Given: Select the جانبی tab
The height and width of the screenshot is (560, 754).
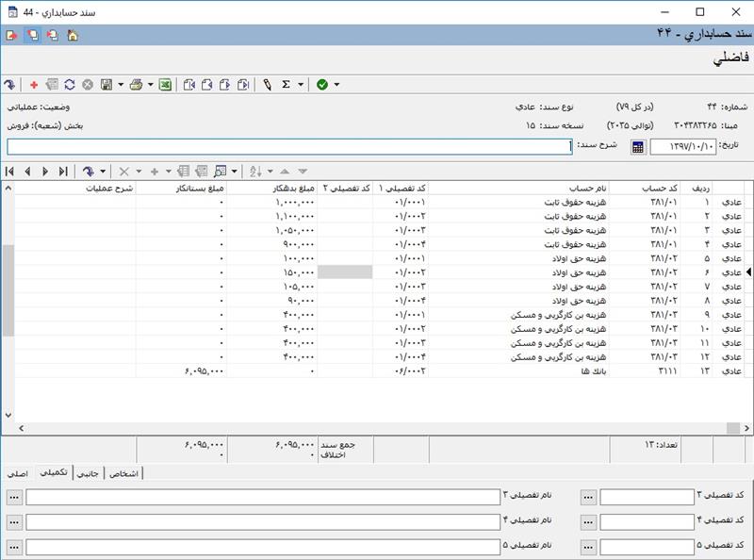Looking at the screenshot, I should [87, 474].
